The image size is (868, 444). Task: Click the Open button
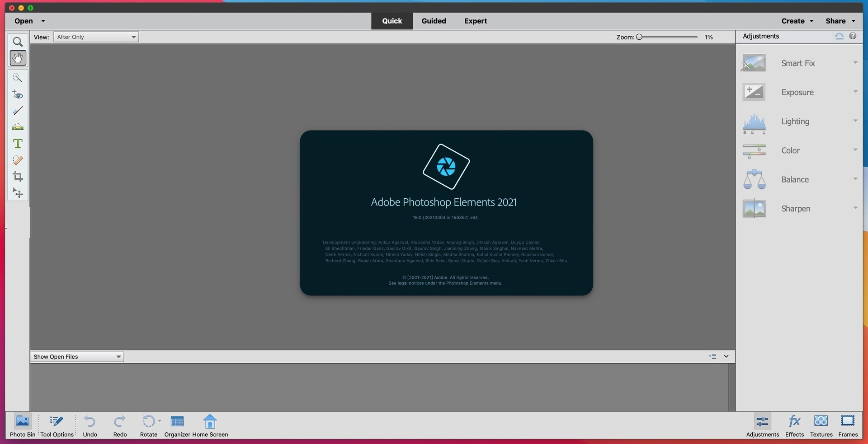point(24,21)
